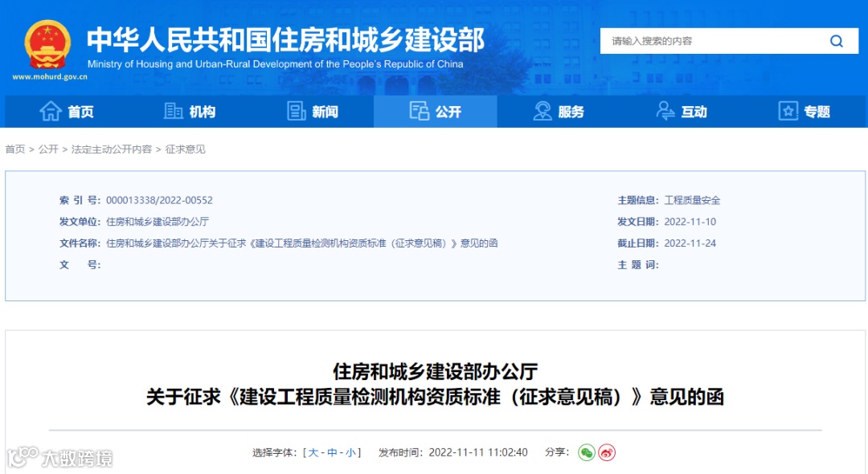The width and height of the screenshot is (868, 474).
Task: Set font size to 中
Action: coord(332,452)
